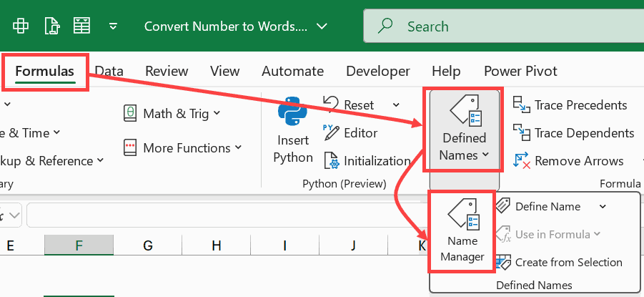Click the Search box in title bar
The image size is (644, 297).
coord(503,26)
